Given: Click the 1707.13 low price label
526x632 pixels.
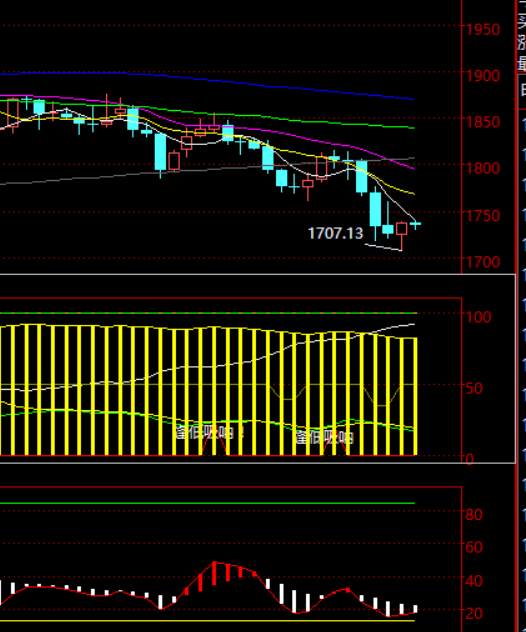Looking at the screenshot, I should click(x=335, y=233).
